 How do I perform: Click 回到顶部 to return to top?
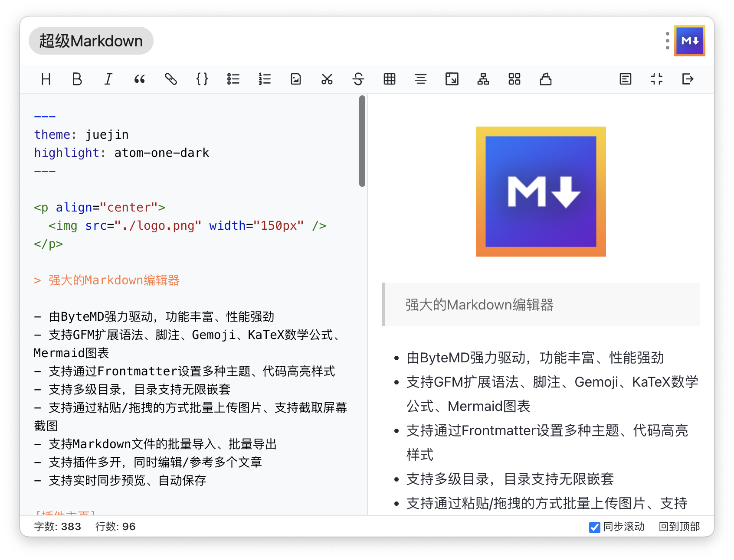pyautogui.click(x=679, y=527)
